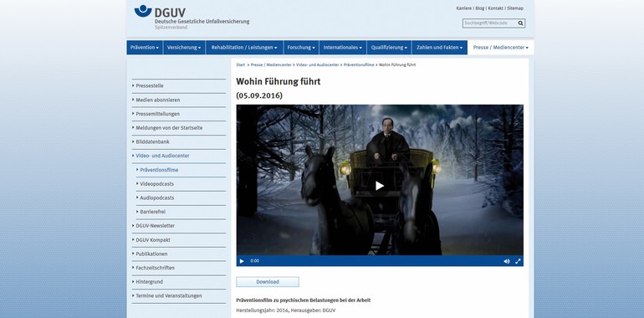Click the Download button
Viewport: 644px width, 318px height.
pyautogui.click(x=268, y=282)
